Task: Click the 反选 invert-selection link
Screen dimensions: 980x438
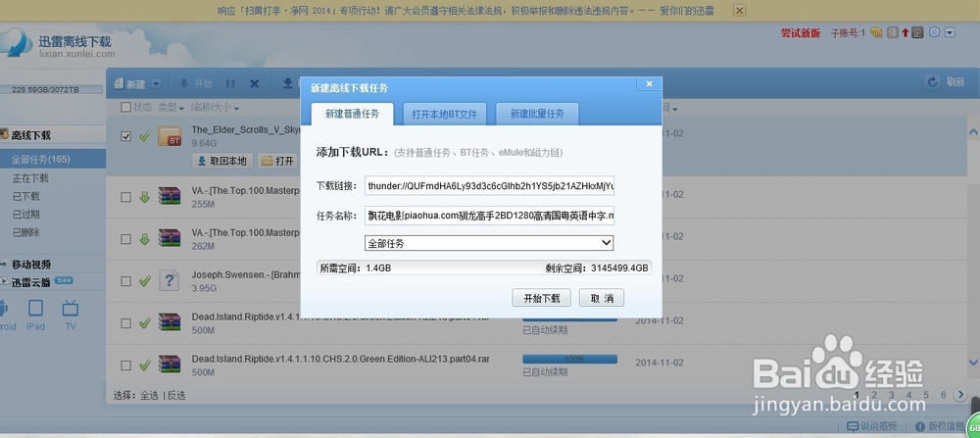Action: click(176, 396)
